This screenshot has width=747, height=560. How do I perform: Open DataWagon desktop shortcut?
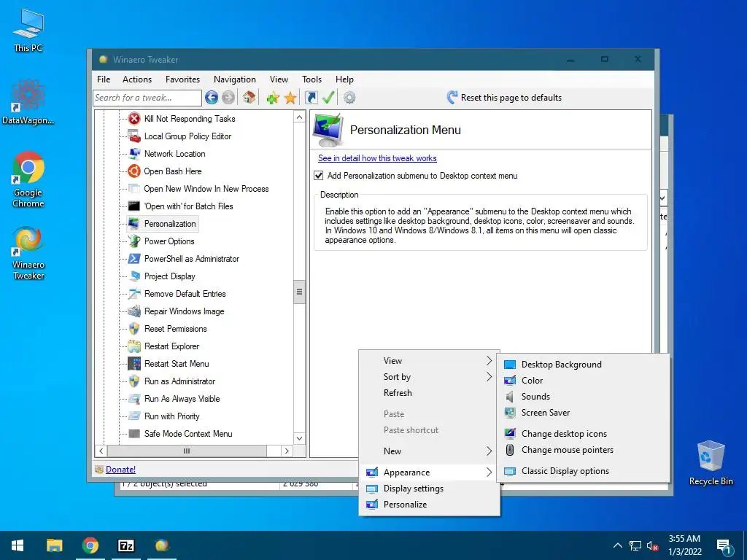(28, 102)
